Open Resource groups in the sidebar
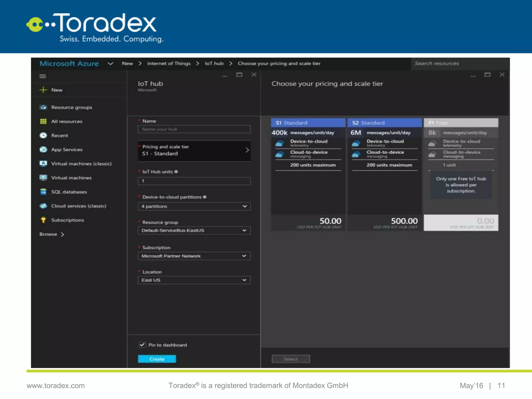This screenshot has height=399, width=532. tap(72, 107)
